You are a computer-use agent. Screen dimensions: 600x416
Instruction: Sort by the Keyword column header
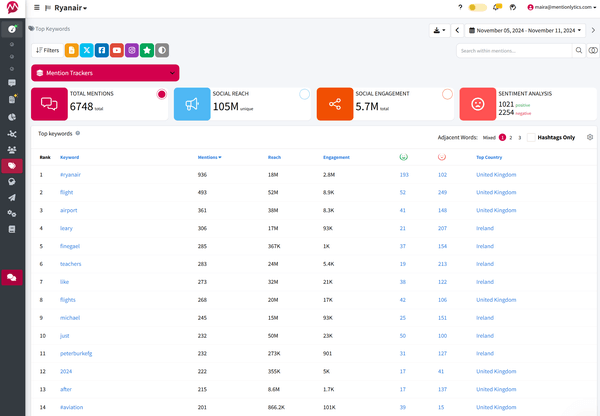coord(69,157)
